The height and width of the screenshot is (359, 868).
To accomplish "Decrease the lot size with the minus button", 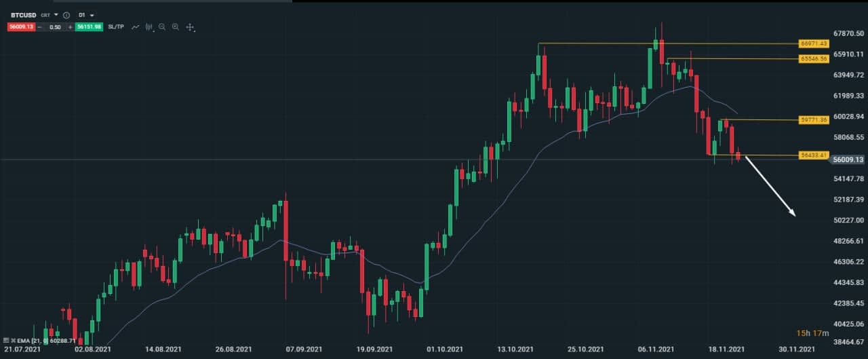I will click(x=40, y=27).
